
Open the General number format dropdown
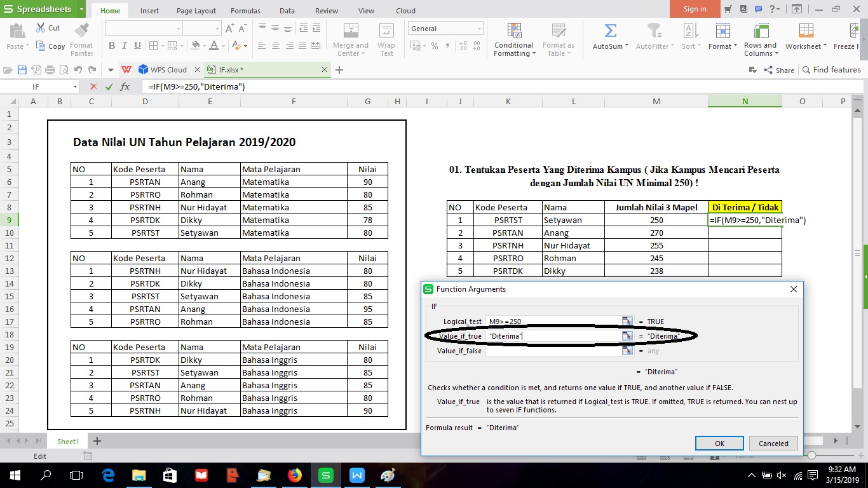click(479, 29)
